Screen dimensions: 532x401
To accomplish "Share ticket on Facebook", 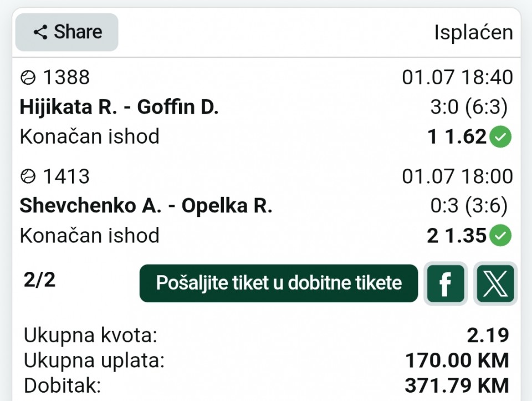I will click(x=446, y=283).
